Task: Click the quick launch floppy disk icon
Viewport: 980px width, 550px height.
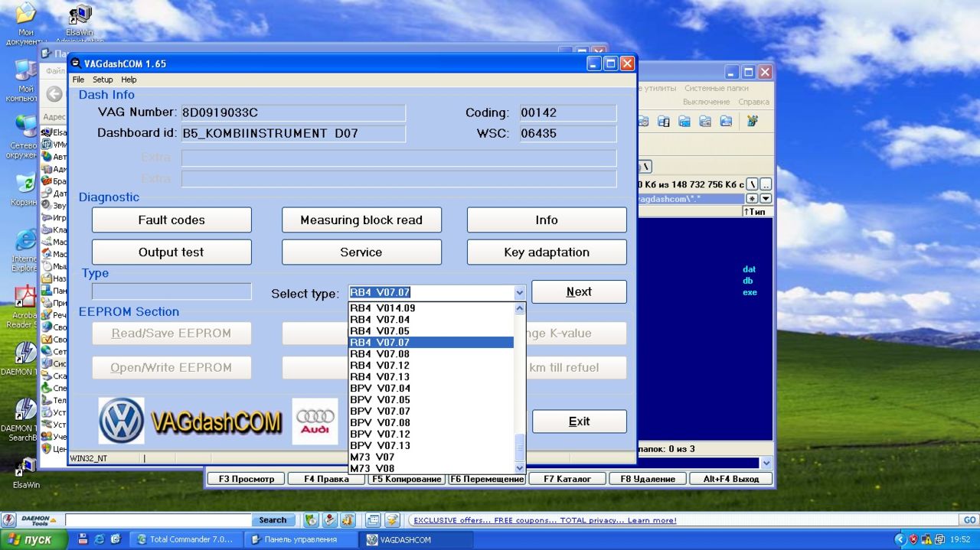Action: (83, 539)
